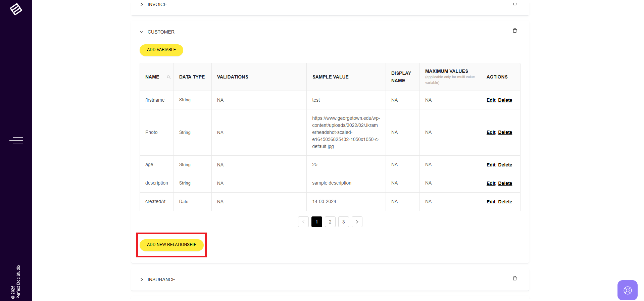This screenshot has width=644, height=301.
Task: Go to page 3 of variables
Action: 343,222
